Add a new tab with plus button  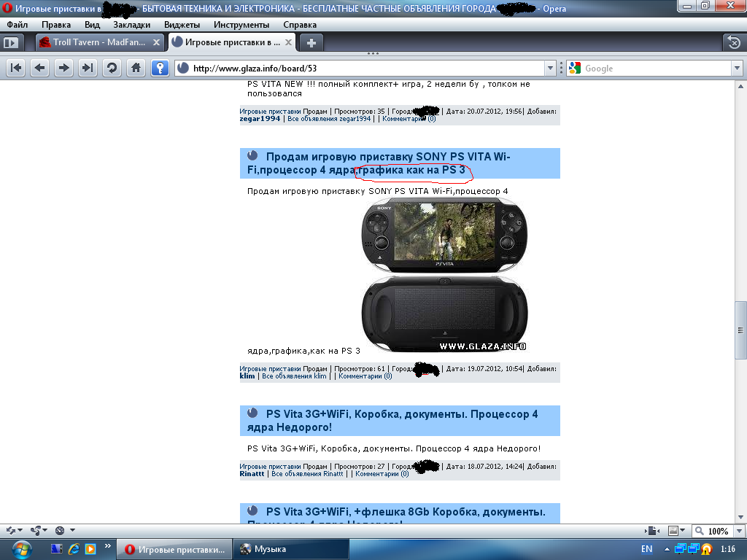tap(311, 42)
